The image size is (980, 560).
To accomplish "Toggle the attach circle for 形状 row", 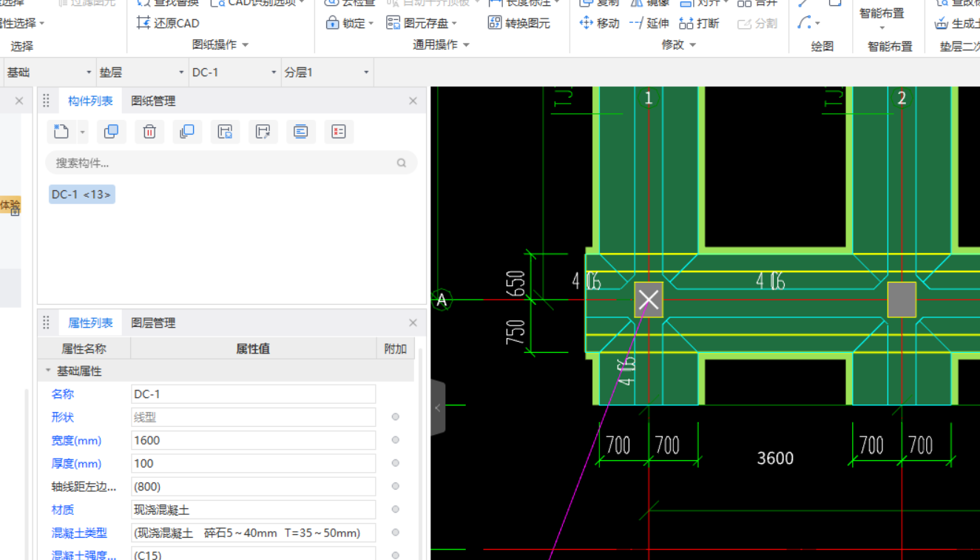I will tap(396, 417).
